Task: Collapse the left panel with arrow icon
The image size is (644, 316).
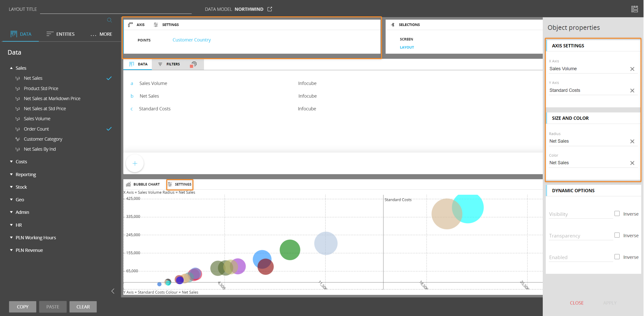Action: click(113, 291)
